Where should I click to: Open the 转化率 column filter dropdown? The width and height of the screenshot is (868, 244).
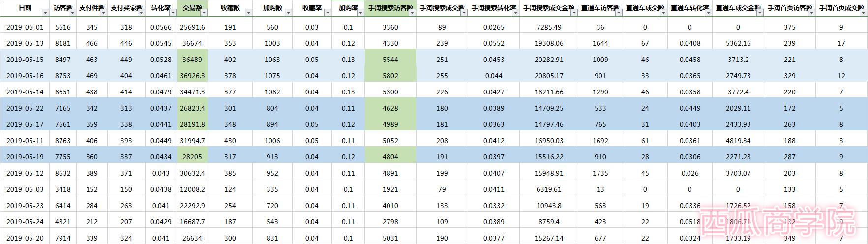tap(172, 13)
